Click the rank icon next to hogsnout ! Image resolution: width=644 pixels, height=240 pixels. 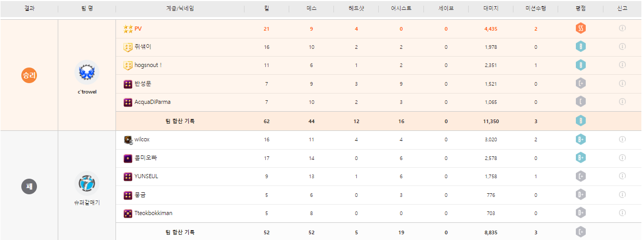point(127,65)
